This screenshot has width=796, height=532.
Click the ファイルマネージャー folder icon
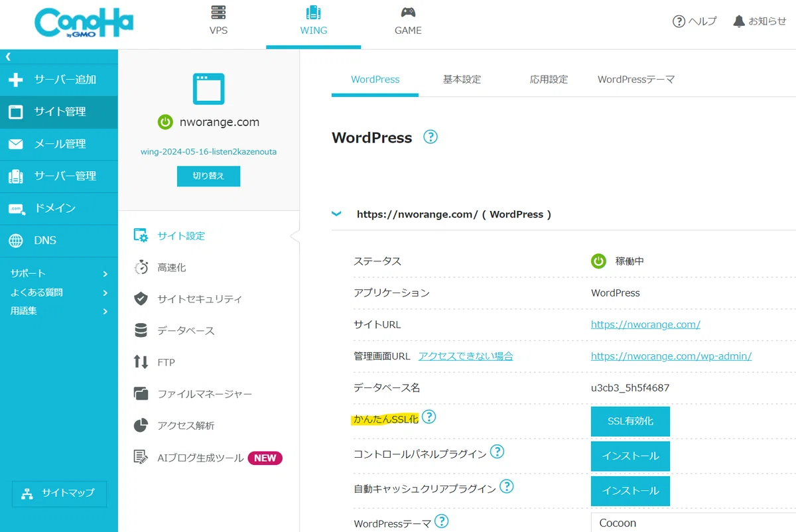point(141,394)
